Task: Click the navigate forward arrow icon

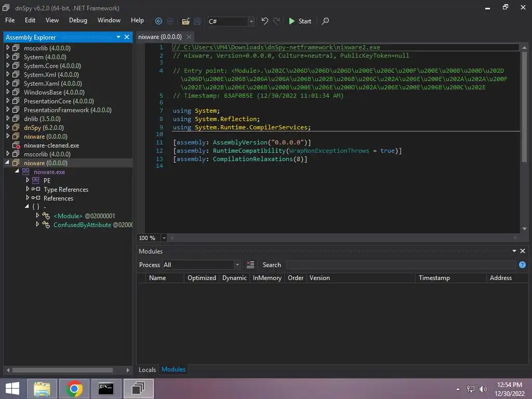Action: (170, 21)
